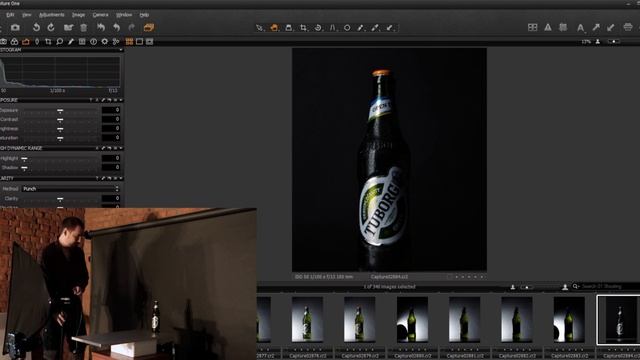Open the Help menu
The height and width of the screenshot is (360, 640).
[x=144, y=15]
